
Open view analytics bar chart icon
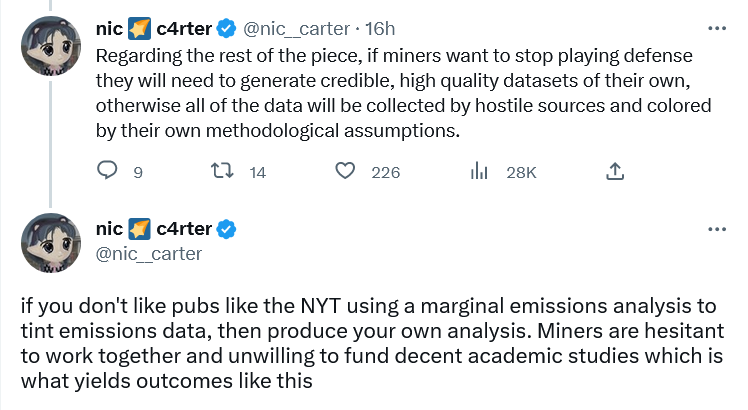(479, 172)
